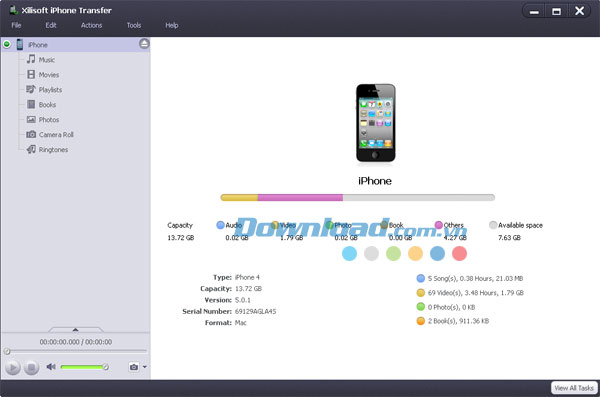The image size is (600, 397).
Task: Click the Others legend dot
Action: coord(439,225)
